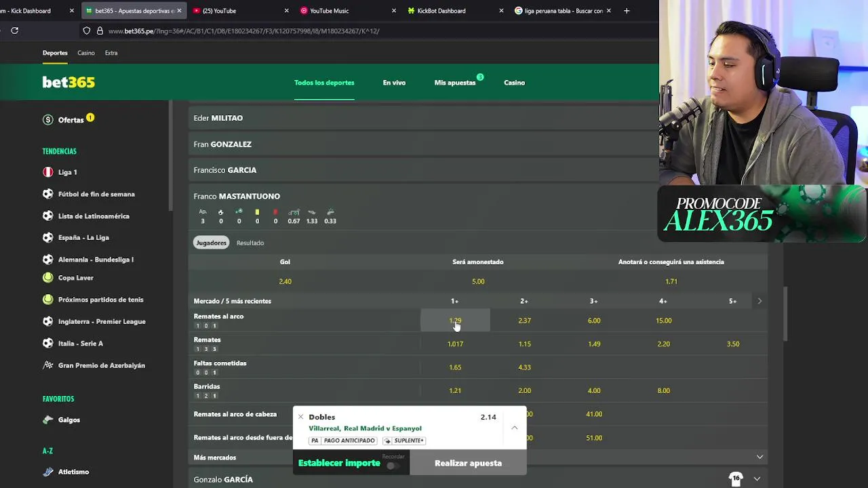Close the KickBot Dashboard tab
The width and height of the screenshot is (868, 488).
coord(501,11)
